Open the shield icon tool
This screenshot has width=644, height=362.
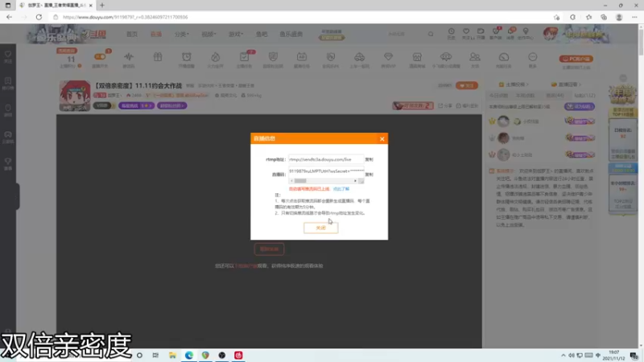(273, 57)
